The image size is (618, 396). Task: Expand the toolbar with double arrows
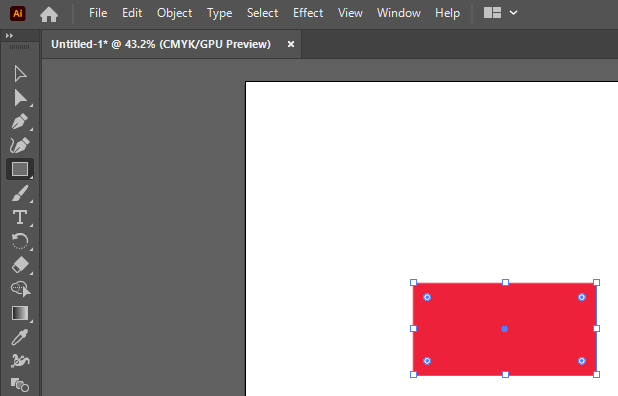coord(9,35)
